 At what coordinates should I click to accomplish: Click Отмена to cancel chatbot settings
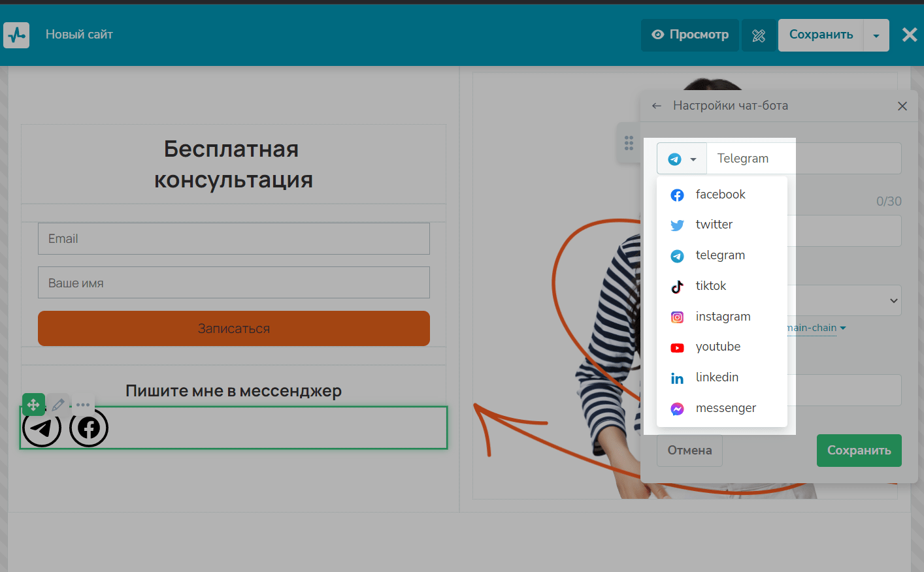point(689,451)
